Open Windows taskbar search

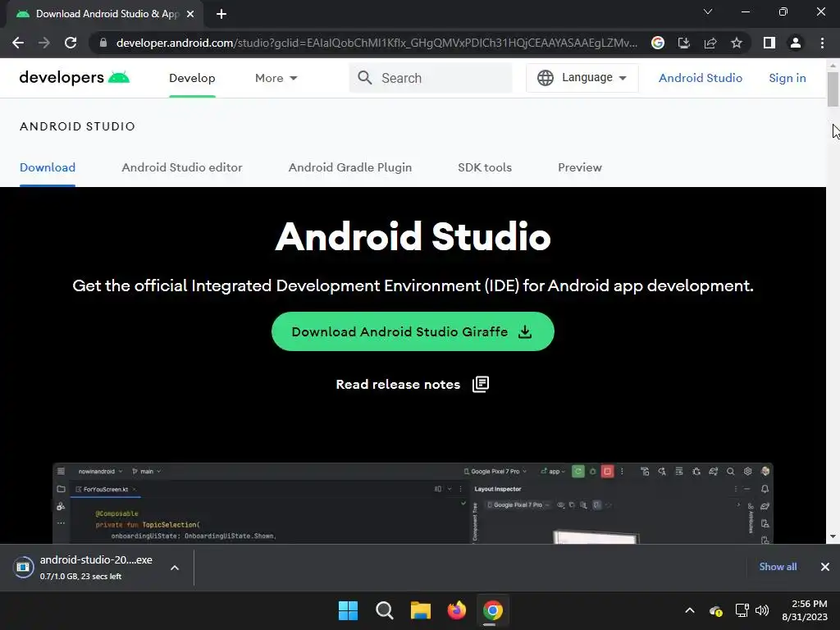click(x=385, y=610)
